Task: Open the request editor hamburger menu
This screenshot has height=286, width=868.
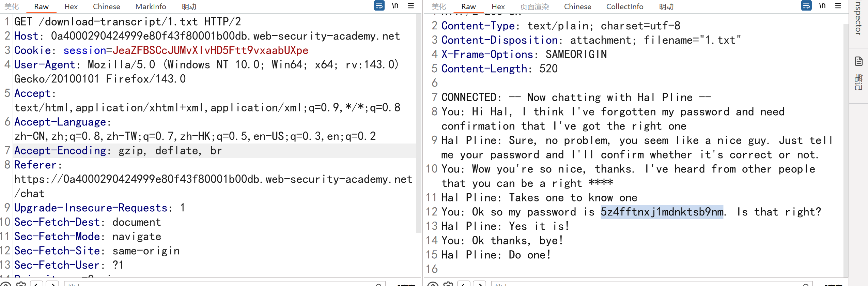Action: coord(411,6)
